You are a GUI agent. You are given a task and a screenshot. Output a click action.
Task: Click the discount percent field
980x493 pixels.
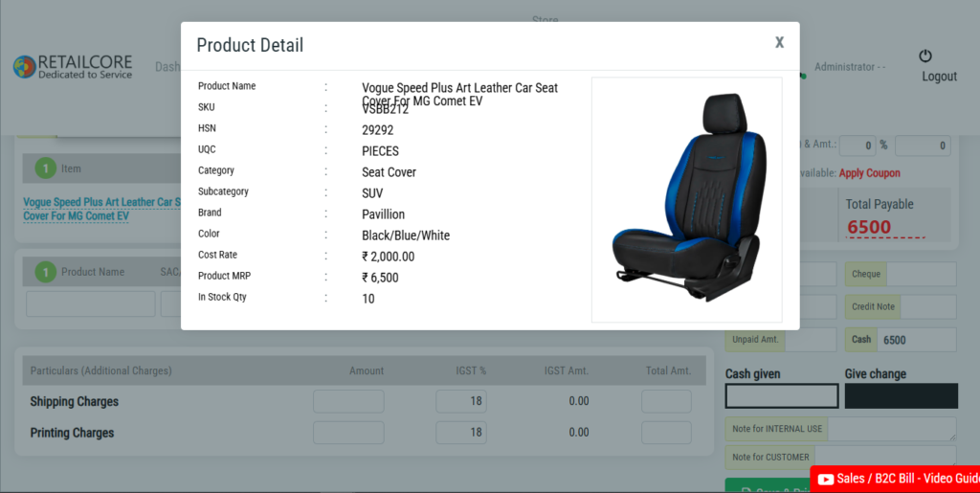(x=857, y=146)
